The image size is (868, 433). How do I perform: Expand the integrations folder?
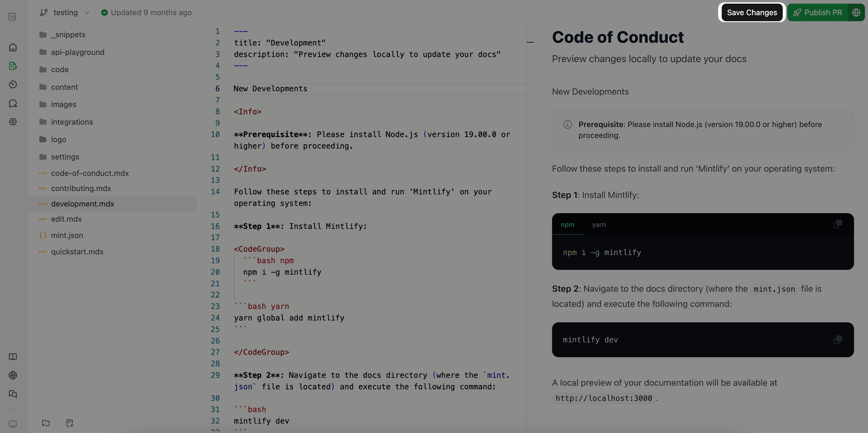(72, 122)
